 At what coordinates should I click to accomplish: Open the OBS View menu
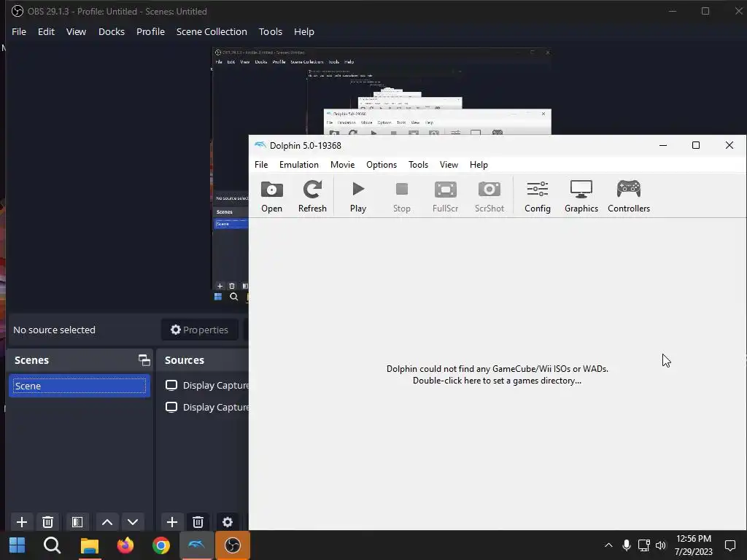(x=76, y=32)
